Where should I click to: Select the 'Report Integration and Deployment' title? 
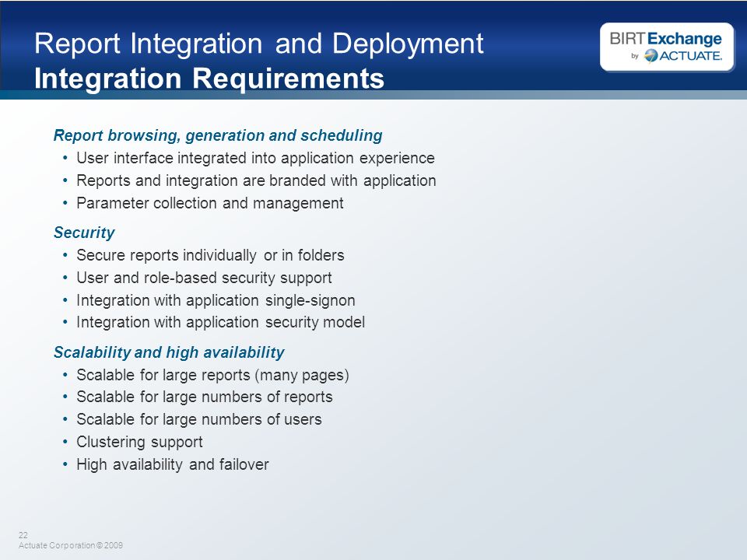tap(258, 44)
